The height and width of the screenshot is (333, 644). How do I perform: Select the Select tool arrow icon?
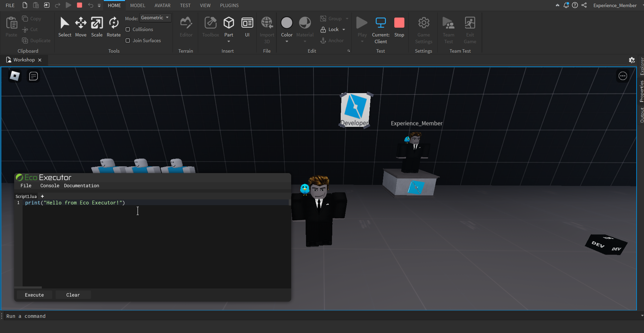point(65,23)
